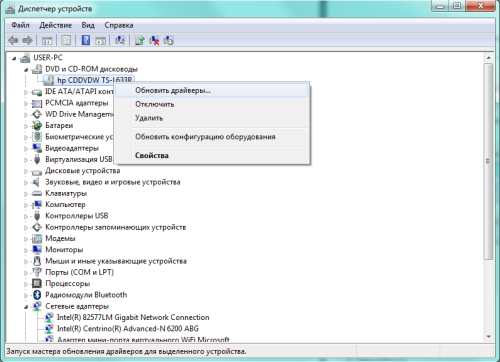Click the update driver software toolbar icon
The image size is (500, 362).
tap(139, 40)
